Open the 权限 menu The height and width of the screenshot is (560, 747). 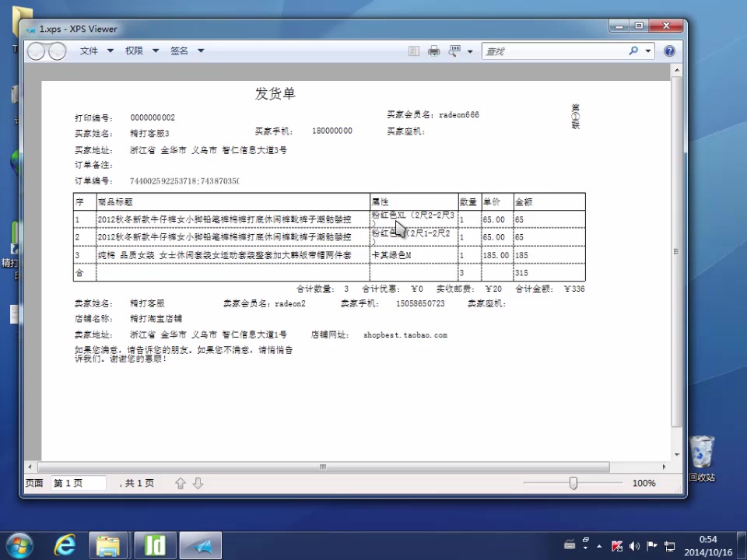[134, 51]
